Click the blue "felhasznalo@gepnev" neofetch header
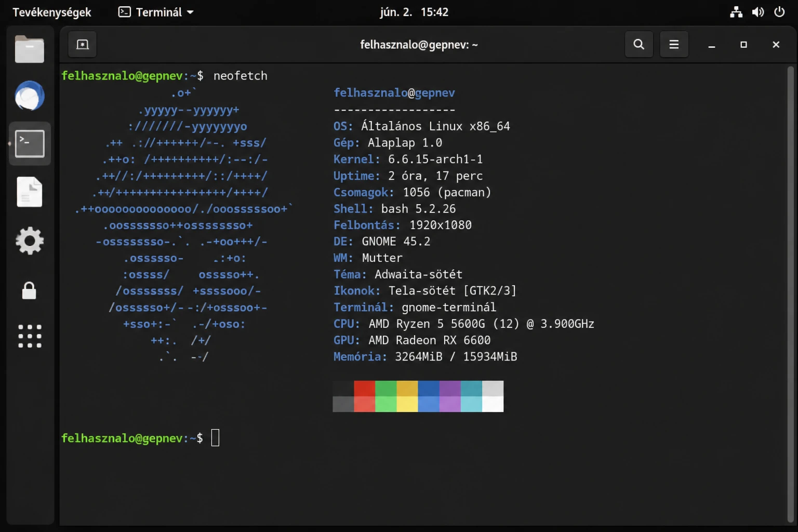The width and height of the screenshot is (798, 532). (x=394, y=93)
